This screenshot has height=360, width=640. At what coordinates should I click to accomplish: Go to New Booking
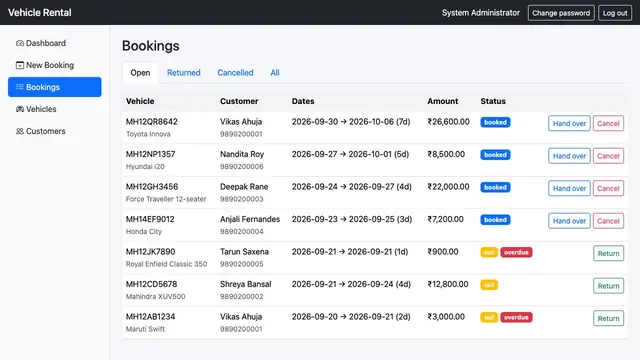(x=55, y=65)
